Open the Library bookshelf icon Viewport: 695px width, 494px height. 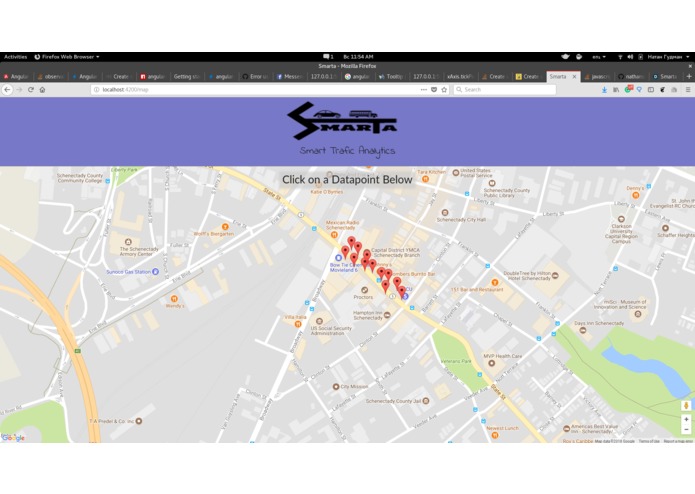tap(616, 89)
